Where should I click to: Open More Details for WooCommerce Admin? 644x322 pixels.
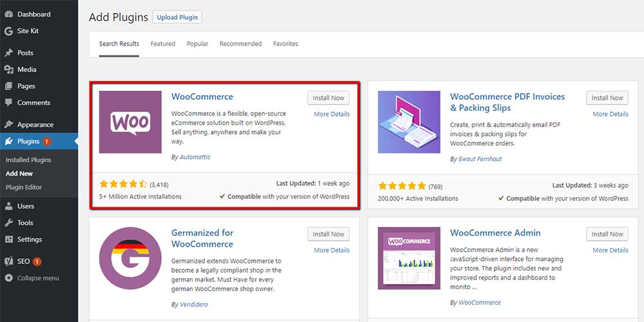pos(611,250)
